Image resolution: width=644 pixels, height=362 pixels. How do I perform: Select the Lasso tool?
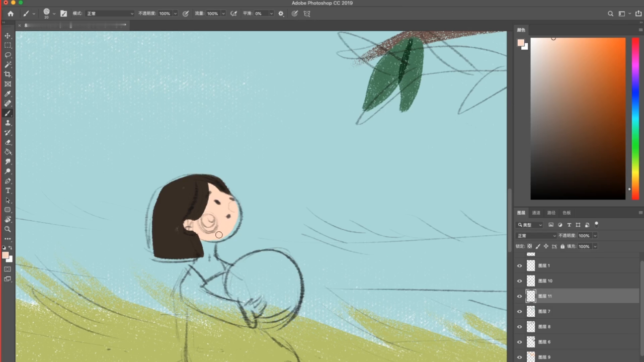coord(8,55)
